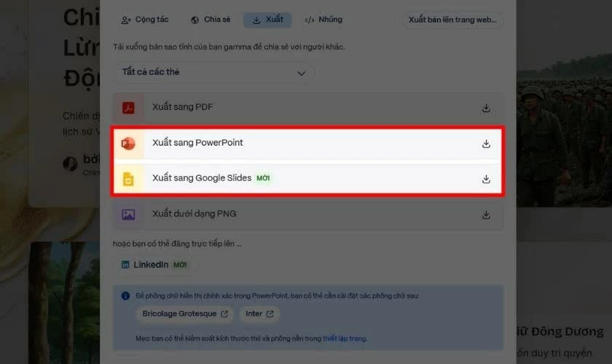The image size is (612, 364).
Task: Download the PDF export via arrow icon
Action: pos(486,108)
